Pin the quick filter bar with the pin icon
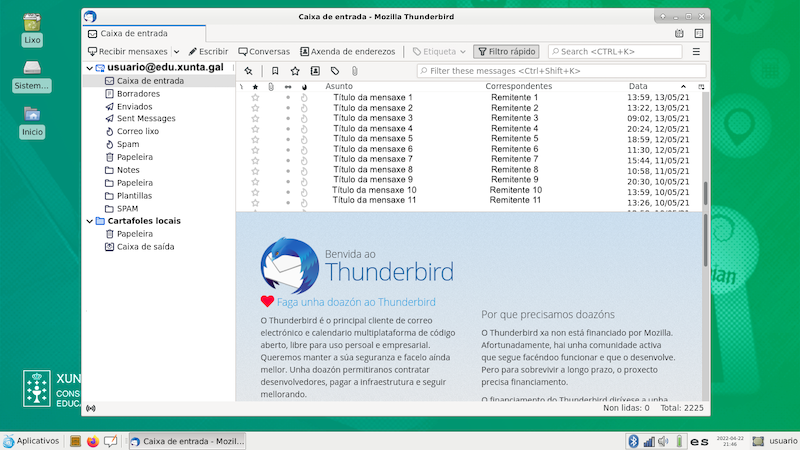This screenshot has height=450, width=800. (248, 71)
